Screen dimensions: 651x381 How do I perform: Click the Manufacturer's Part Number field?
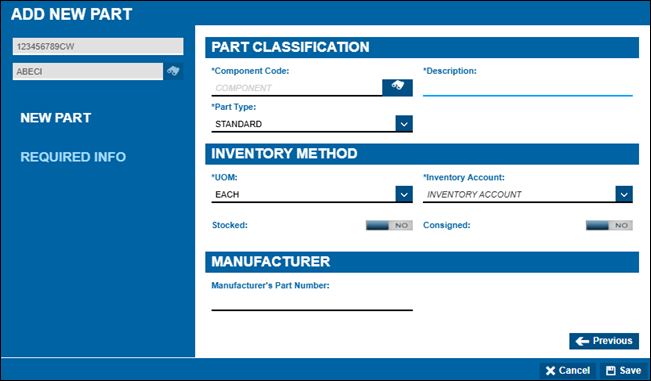click(312, 302)
